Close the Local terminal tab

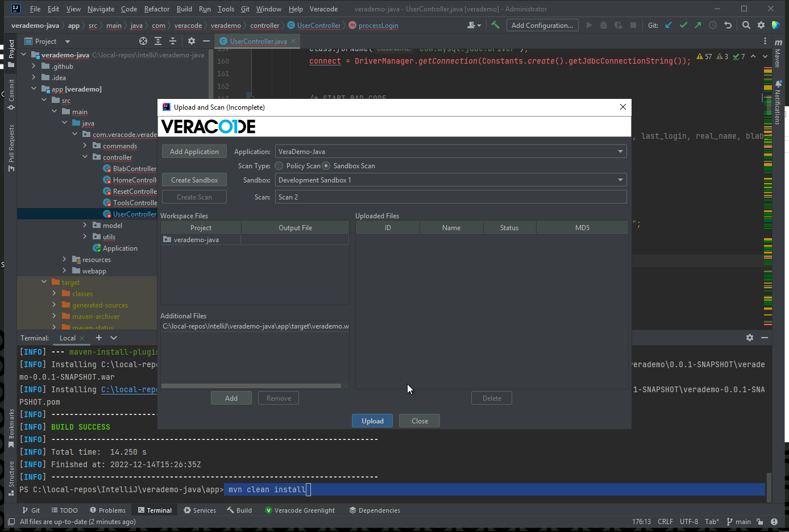click(82, 338)
